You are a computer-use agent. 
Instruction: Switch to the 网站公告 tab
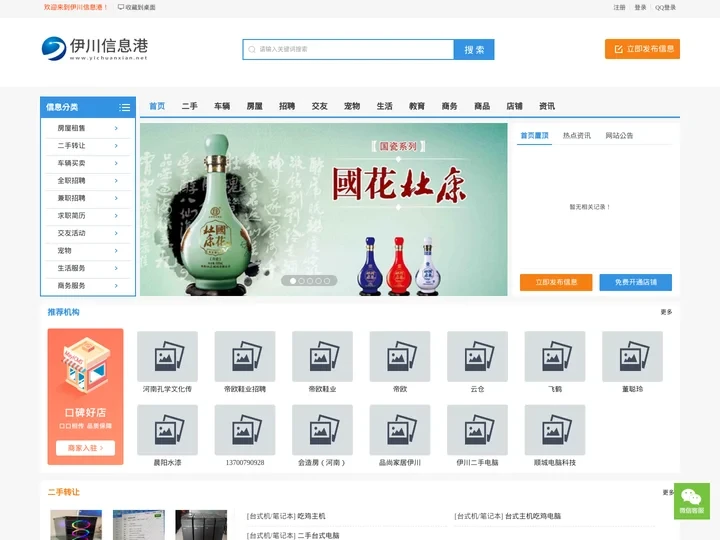[619, 135]
